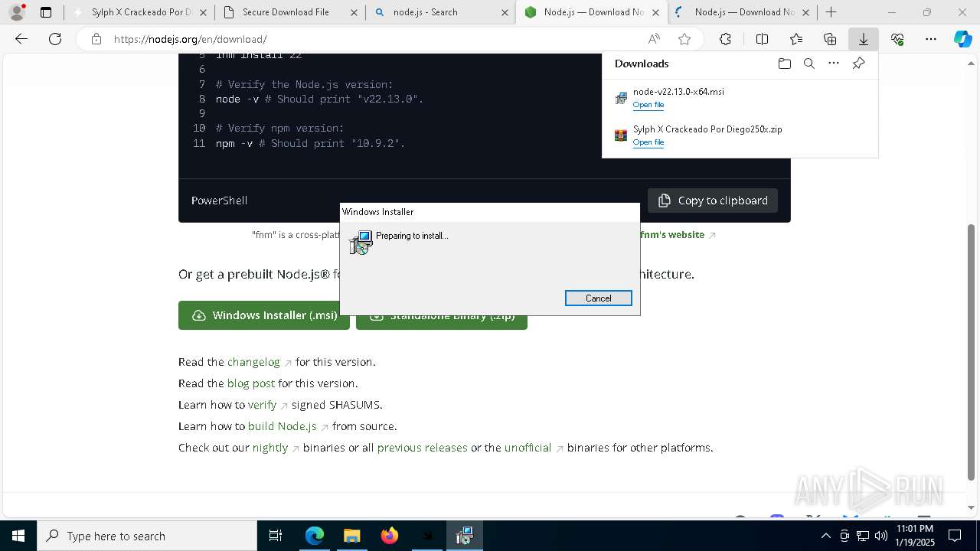Open downloads folder icon in Downloads panel

[x=784, y=64]
